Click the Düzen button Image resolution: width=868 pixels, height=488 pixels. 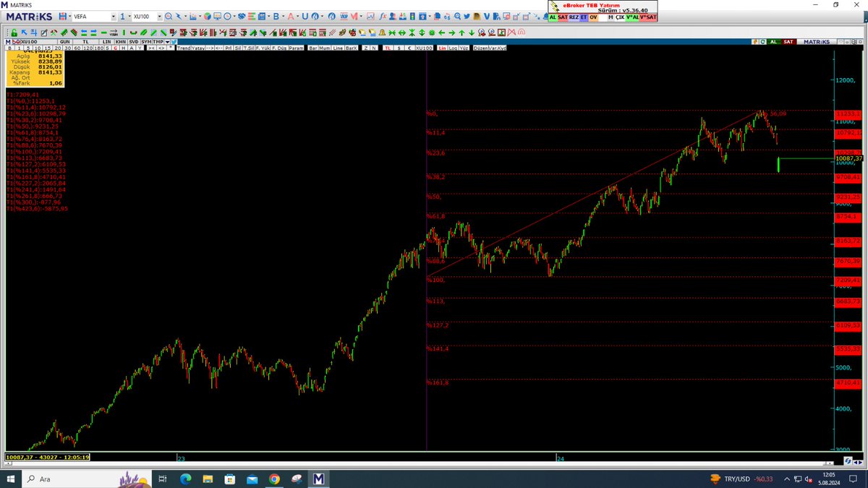(480, 48)
